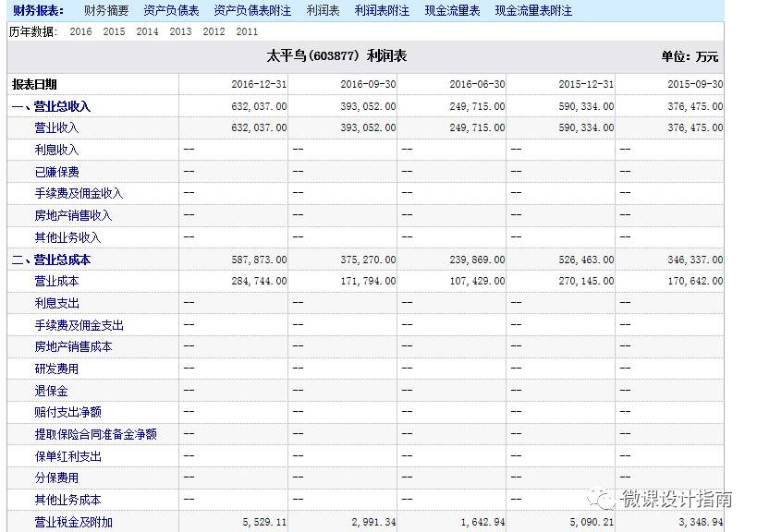
Task: Click 营业税金及附加 value 5,529.11
Action: (x=264, y=523)
